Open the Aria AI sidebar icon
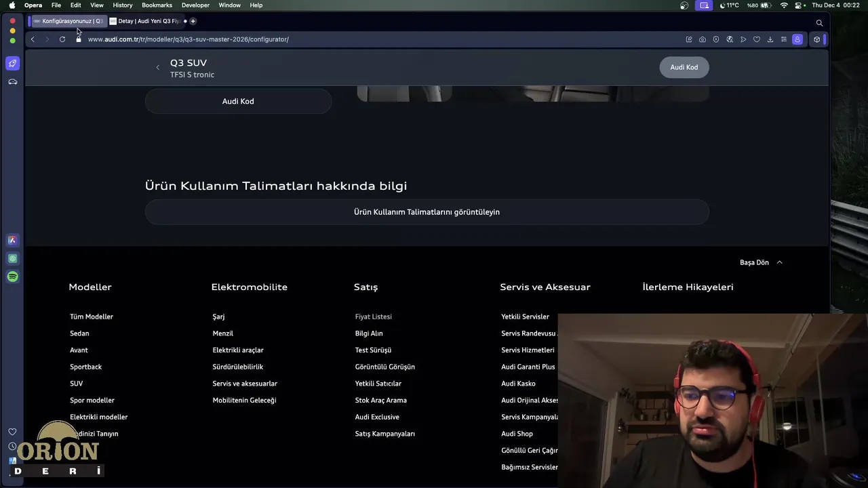This screenshot has height=488, width=868. (12, 240)
